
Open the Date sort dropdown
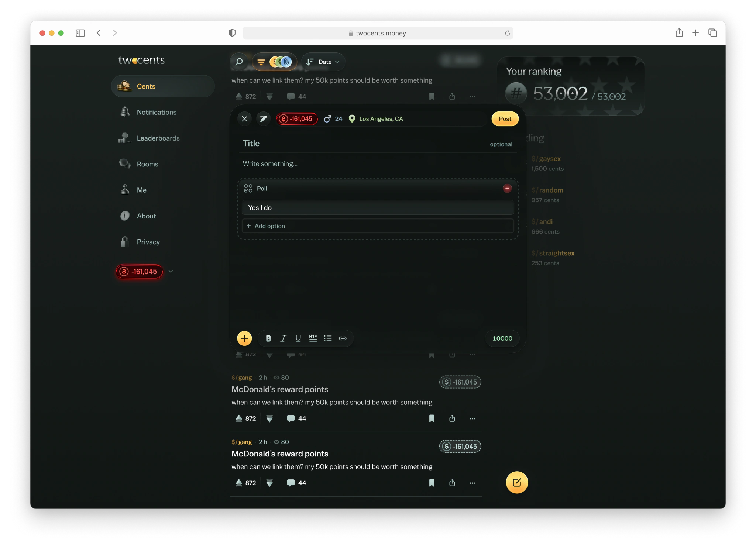point(323,62)
